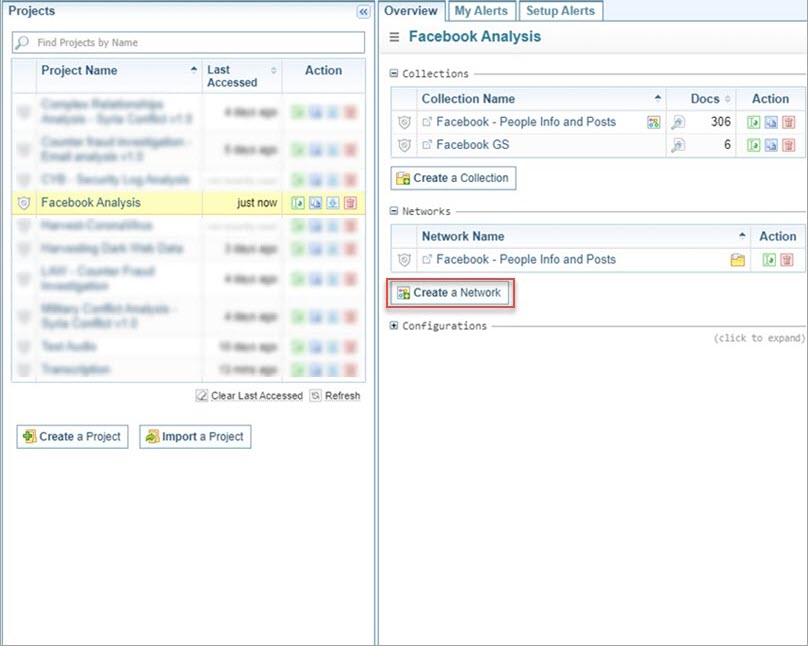Viewport: 808px width, 646px height.
Task: Click rename icon for Facebook Analysis project
Action: tap(316, 203)
